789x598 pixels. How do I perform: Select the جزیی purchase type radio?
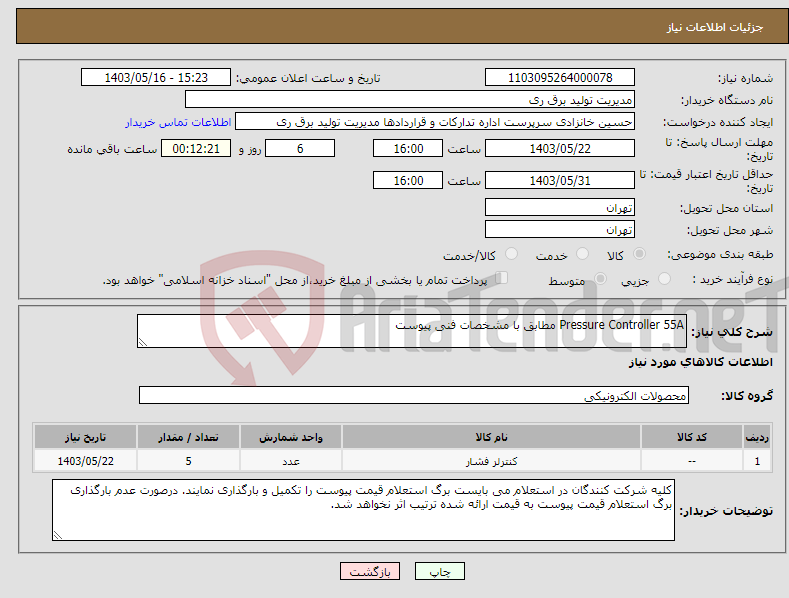coord(664,278)
